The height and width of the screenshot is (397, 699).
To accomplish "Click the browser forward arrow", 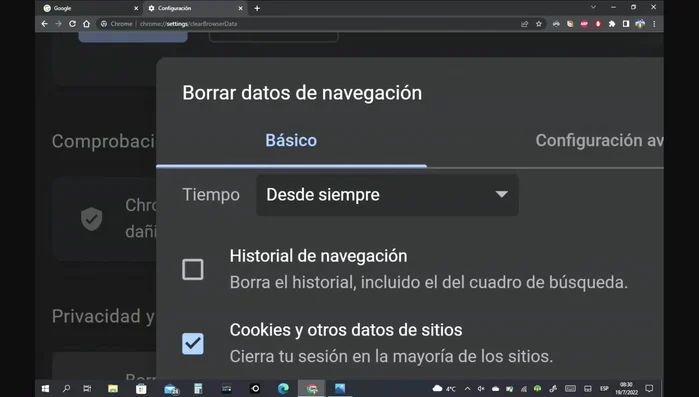I will pos(58,24).
